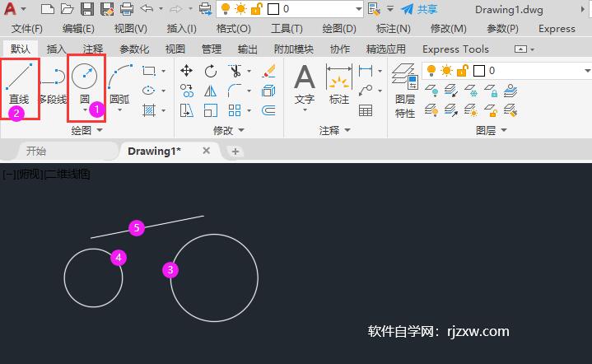592x364 pixels.
Task: Toggle layer freeze sun in ribbon layer box
Action: 446,71
